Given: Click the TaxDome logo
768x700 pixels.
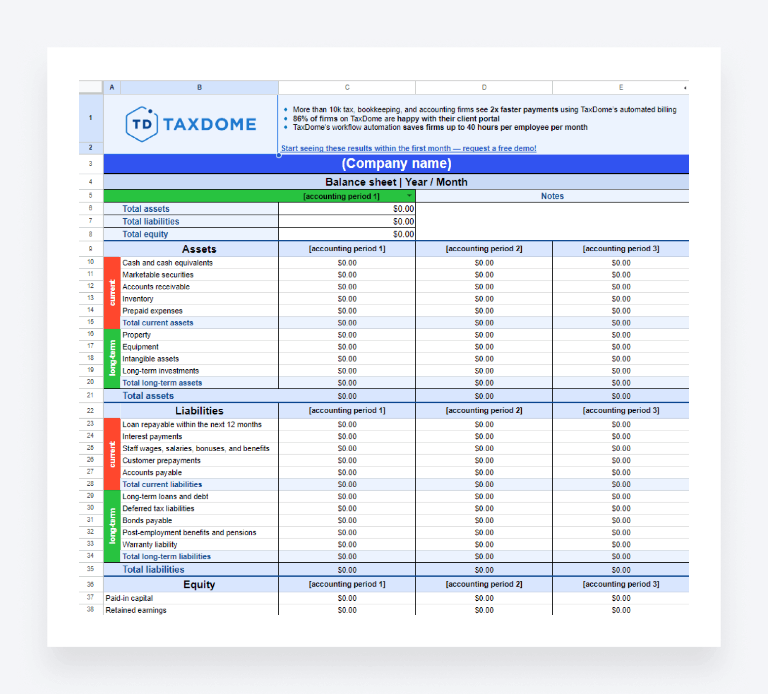Looking at the screenshot, I should pyautogui.click(x=191, y=124).
